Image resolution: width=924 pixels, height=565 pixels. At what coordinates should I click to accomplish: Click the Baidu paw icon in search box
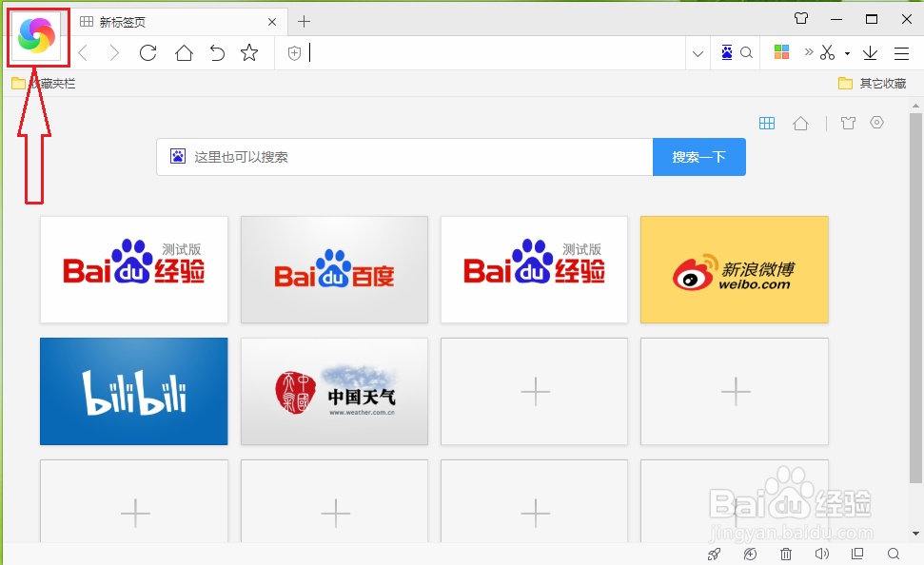178,156
